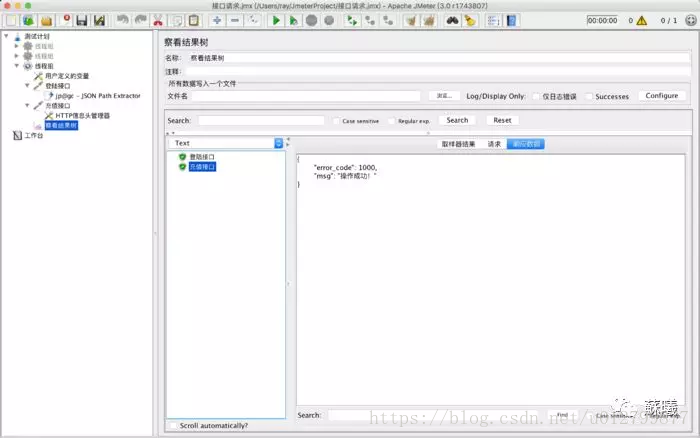Click the Toggle enable/disable toolbar icon

tap(253, 21)
